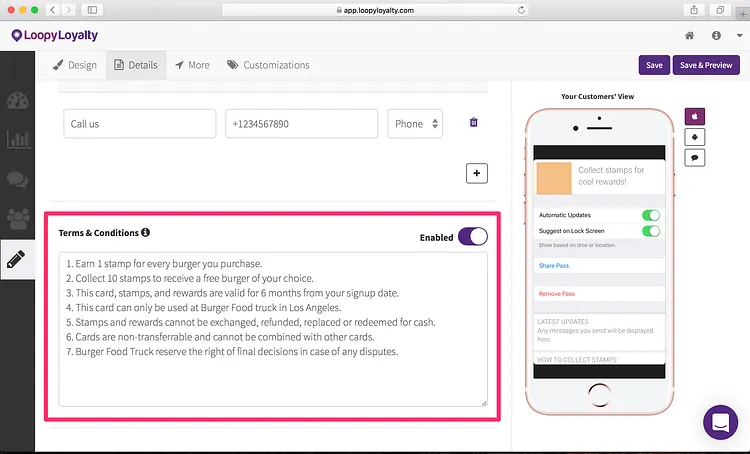Click the orange card thumbnail in preview
Image resolution: width=750 pixels, height=454 pixels.
point(554,178)
